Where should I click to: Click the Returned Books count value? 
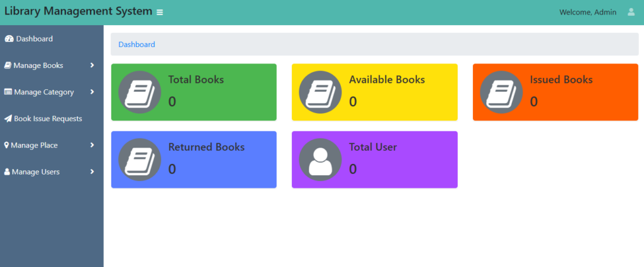pyautogui.click(x=172, y=169)
